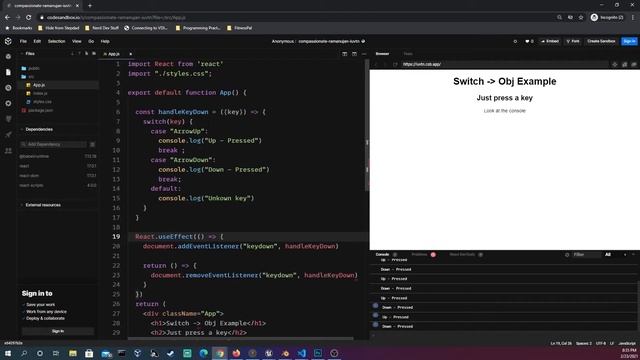Screen dimensions: 640x360
Task: Open the deployment rocket icon in sidebar
Action: [x=8, y=135]
